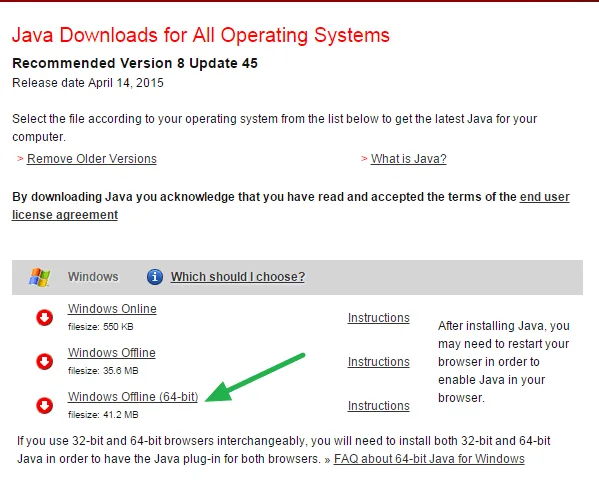Open Instructions link for Windows Offline 35.6 MB
The height and width of the screenshot is (492, 599).
click(x=379, y=362)
